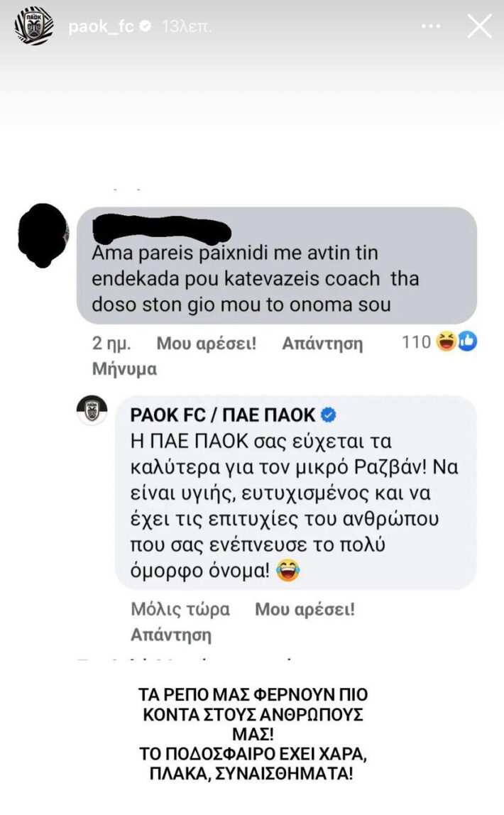Click the blue verified badge in reply

329,415
